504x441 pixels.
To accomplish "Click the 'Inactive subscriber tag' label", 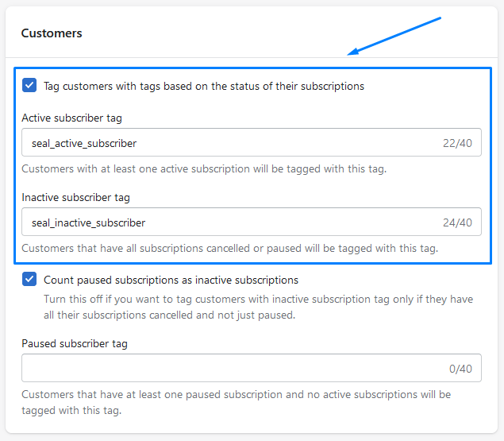I will click(76, 197).
